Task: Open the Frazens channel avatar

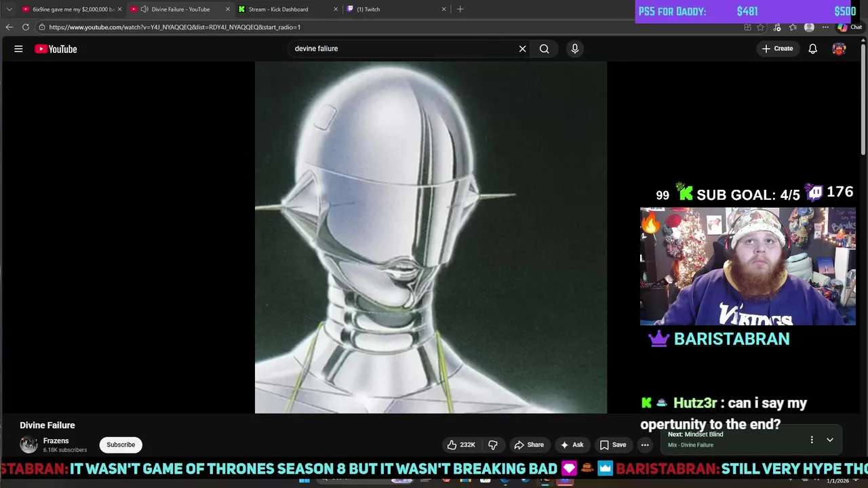Action: (28, 445)
